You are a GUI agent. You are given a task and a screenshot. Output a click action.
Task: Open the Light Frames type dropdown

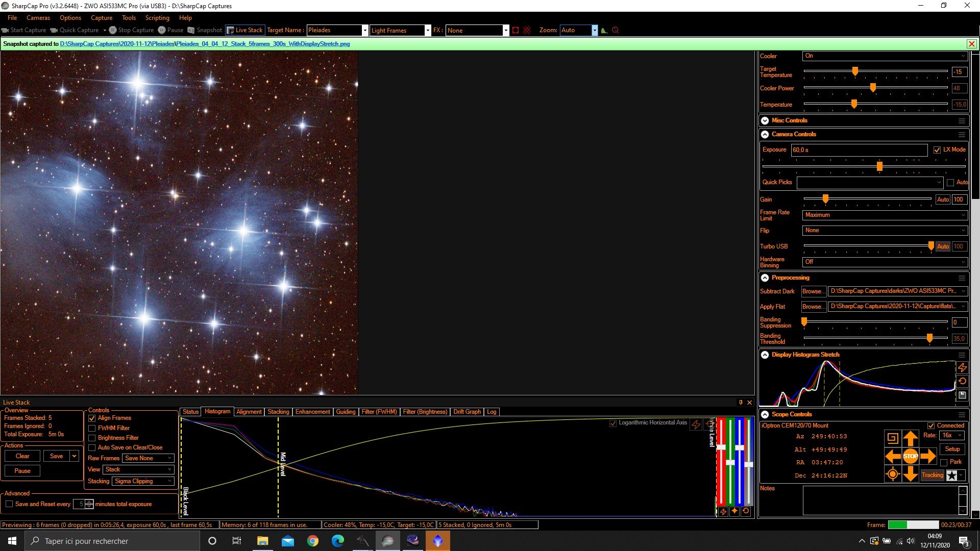[428, 30]
